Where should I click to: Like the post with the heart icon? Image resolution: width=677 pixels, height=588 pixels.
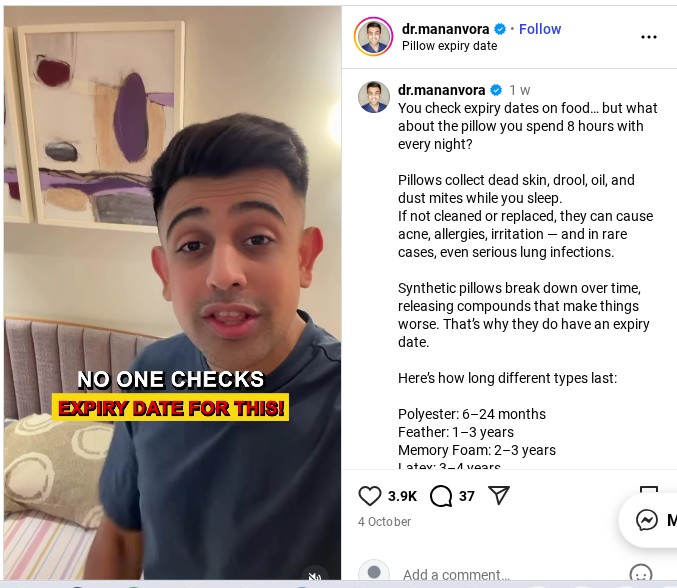pyautogui.click(x=370, y=496)
